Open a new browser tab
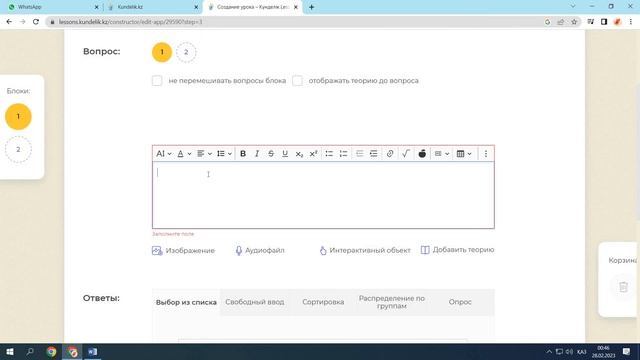 (x=311, y=7)
